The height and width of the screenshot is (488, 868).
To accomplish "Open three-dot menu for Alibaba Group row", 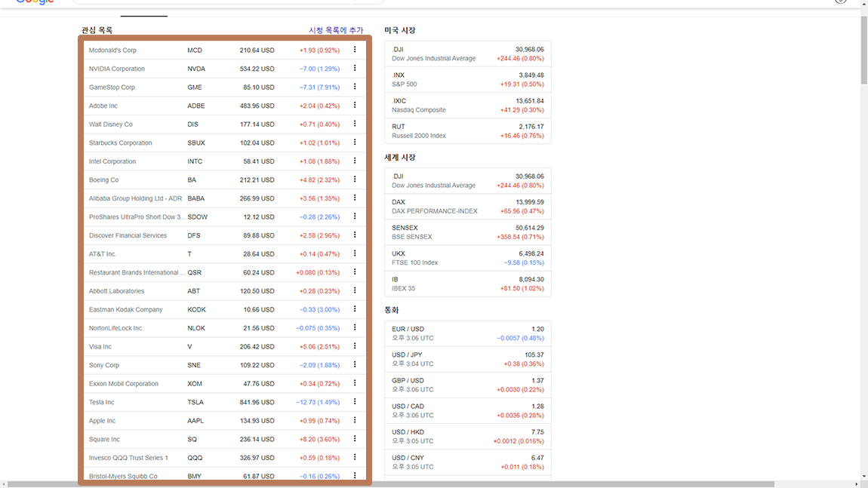I will point(355,198).
